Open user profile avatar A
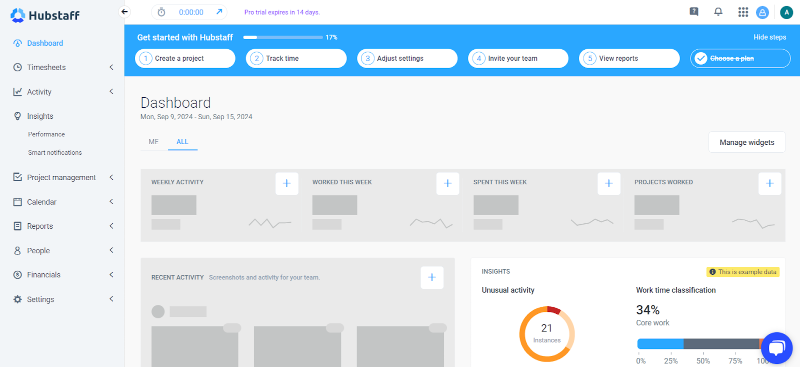This screenshot has width=800, height=370. point(786,12)
